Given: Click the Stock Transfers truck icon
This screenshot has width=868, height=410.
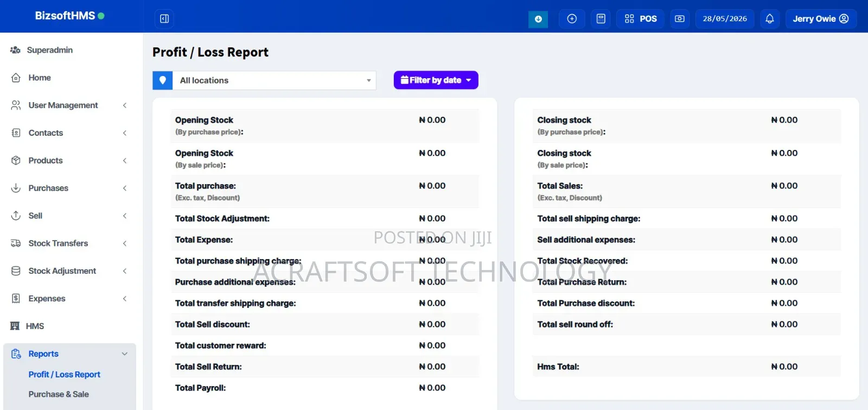Looking at the screenshot, I should point(16,243).
